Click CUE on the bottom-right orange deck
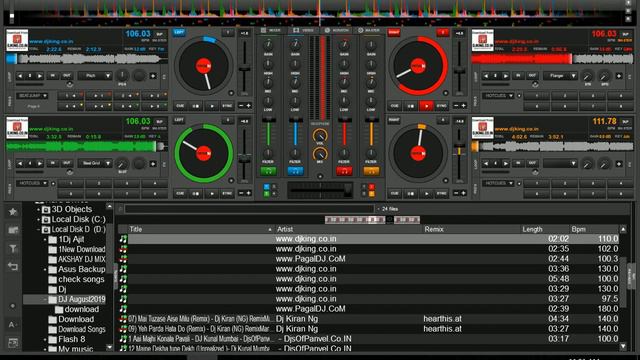The height and width of the screenshot is (360, 640). pyautogui.click(x=394, y=193)
